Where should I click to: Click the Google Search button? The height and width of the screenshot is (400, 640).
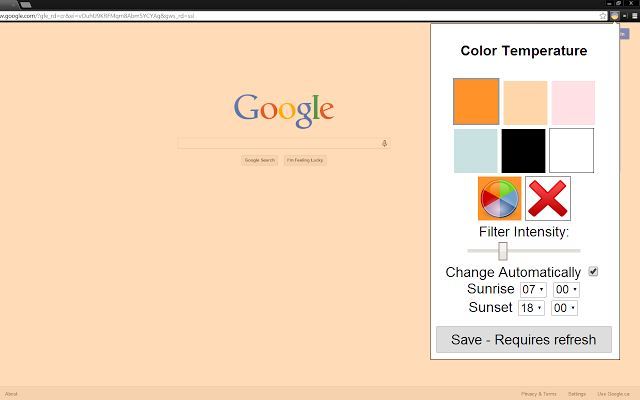pos(260,160)
